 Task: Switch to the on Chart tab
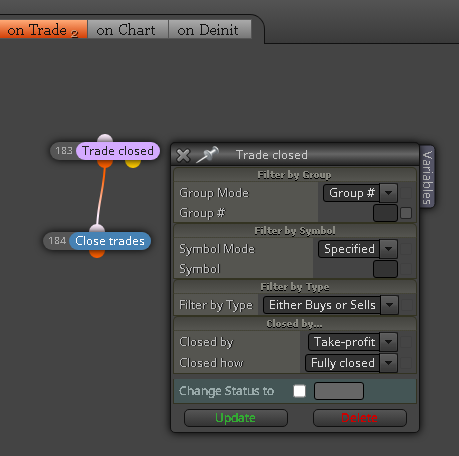[x=128, y=29]
